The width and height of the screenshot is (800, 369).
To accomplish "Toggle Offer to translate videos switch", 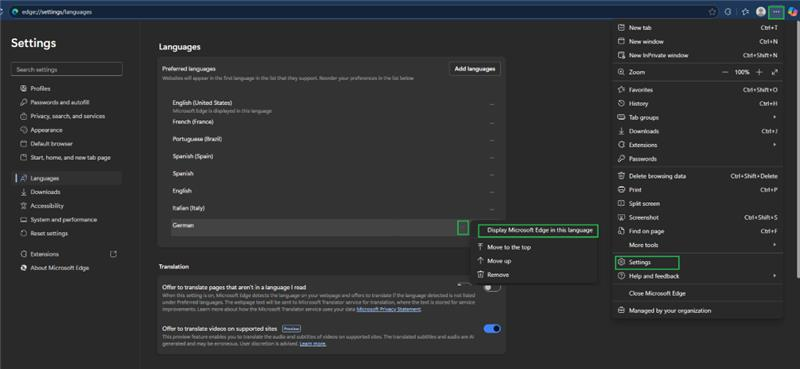I will click(492, 329).
